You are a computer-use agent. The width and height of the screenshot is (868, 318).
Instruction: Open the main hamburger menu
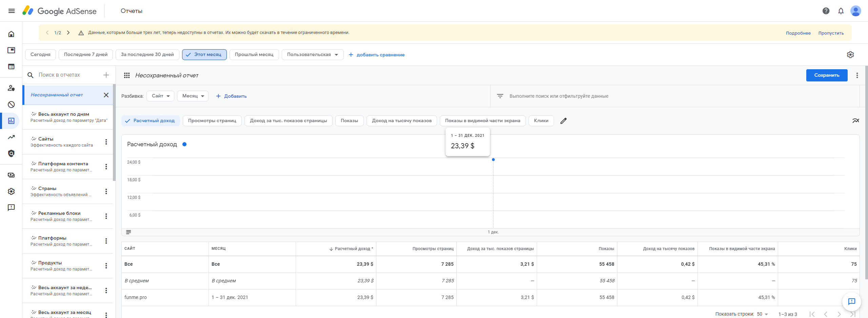click(12, 11)
